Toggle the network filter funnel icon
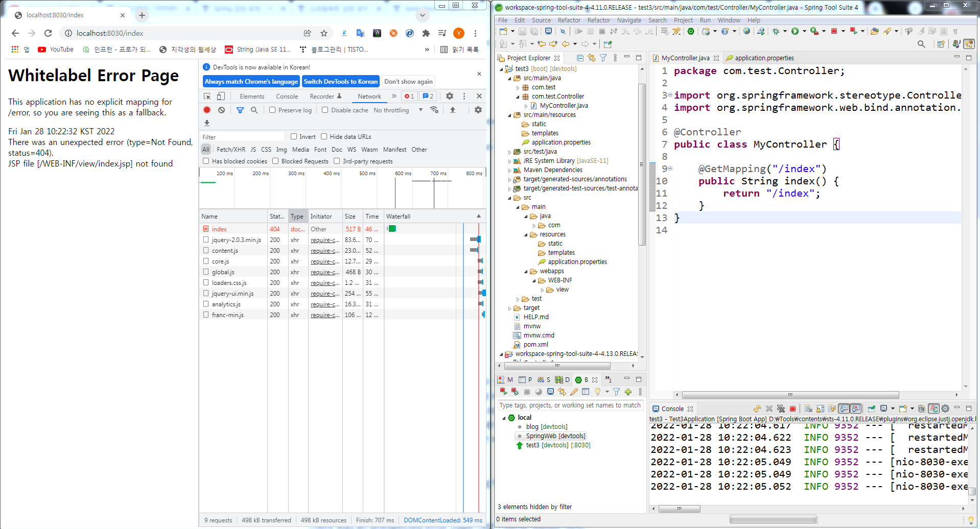Image resolution: width=980 pixels, height=529 pixels. [x=240, y=110]
